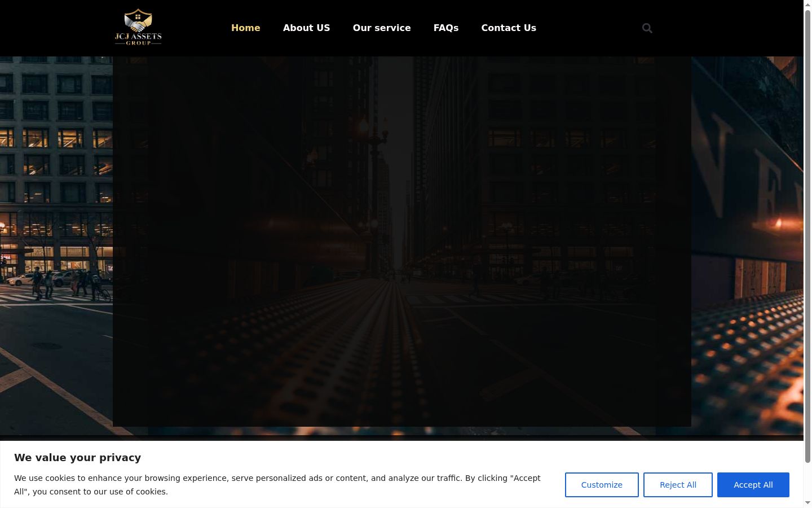This screenshot has height=508, width=812.
Task: Click the JCJ Assets Group logo
Action: pos(138,27)
